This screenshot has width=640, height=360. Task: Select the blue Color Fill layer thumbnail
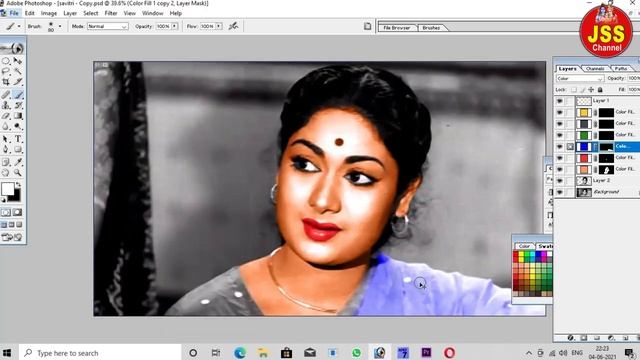584,147
